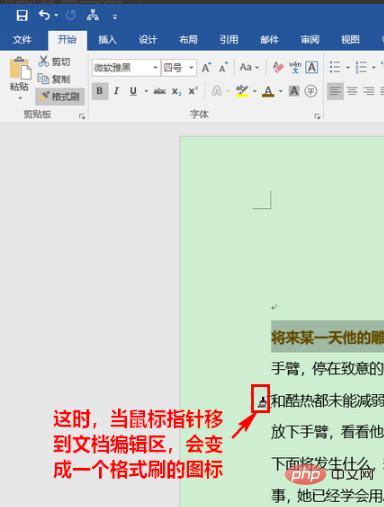The height and width of the screenshot is (507, 384).
Task: Toggle Align Left paragraph alignment
Action: point(335,91)
